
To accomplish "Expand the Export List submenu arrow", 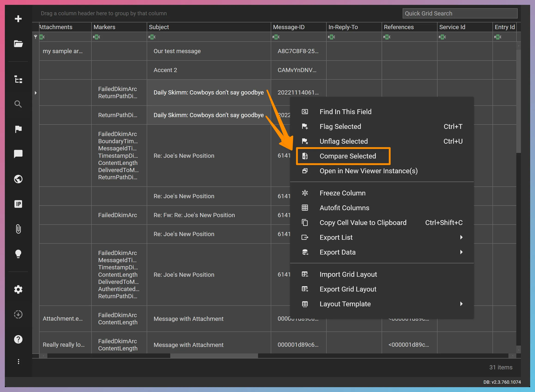I will 461,237.
